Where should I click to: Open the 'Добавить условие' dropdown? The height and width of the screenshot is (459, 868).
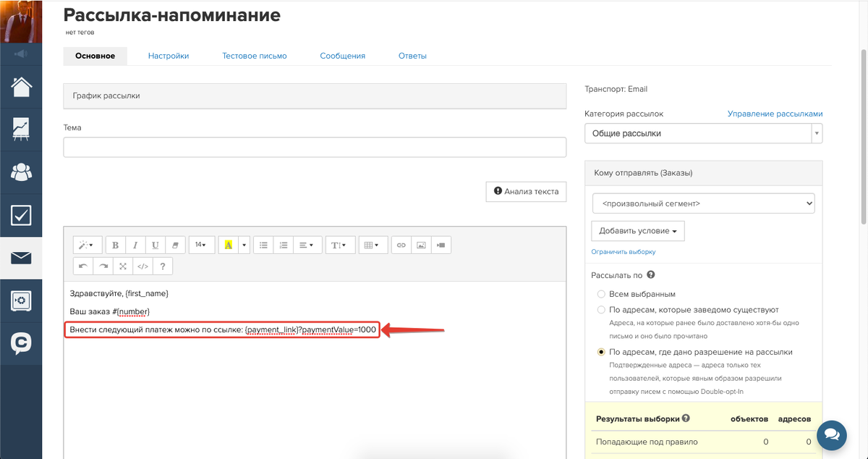tap(638, 231)
